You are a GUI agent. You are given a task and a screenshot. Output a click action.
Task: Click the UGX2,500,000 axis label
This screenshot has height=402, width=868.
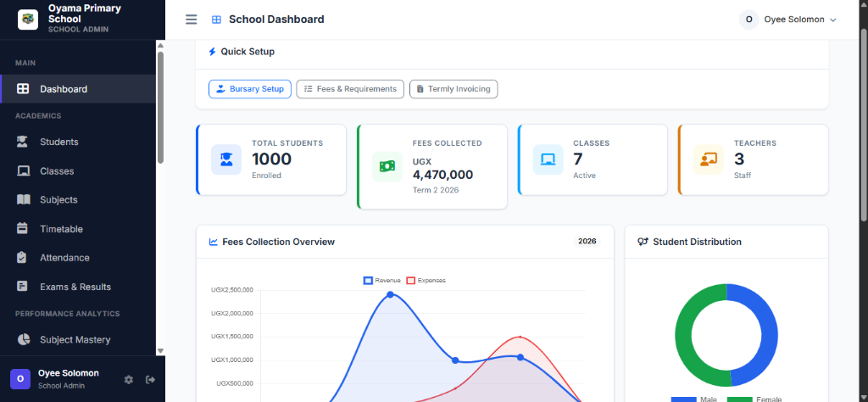point(232,289)
